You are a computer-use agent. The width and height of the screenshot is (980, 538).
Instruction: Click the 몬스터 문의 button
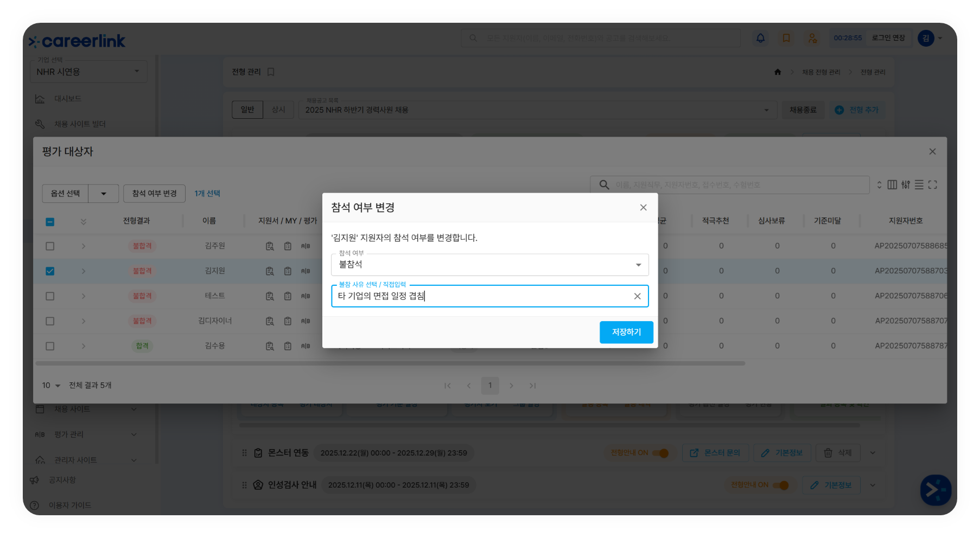point(715,453)
